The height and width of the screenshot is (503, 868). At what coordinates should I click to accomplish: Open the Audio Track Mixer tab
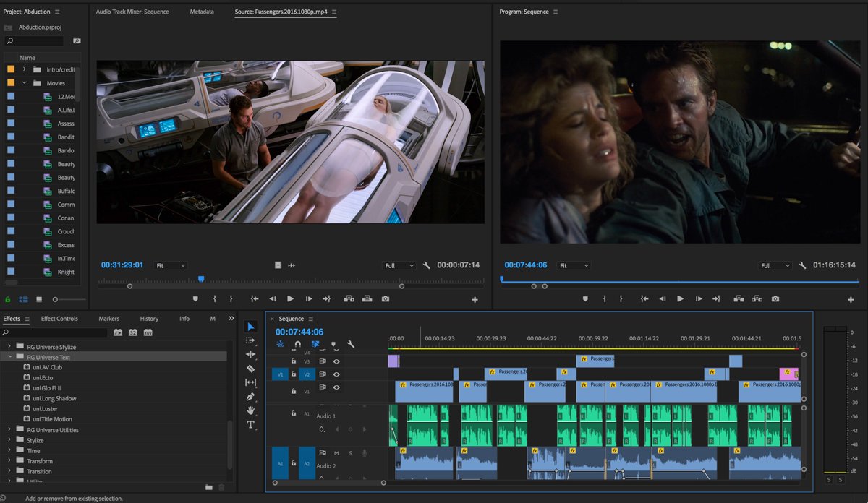132,12
